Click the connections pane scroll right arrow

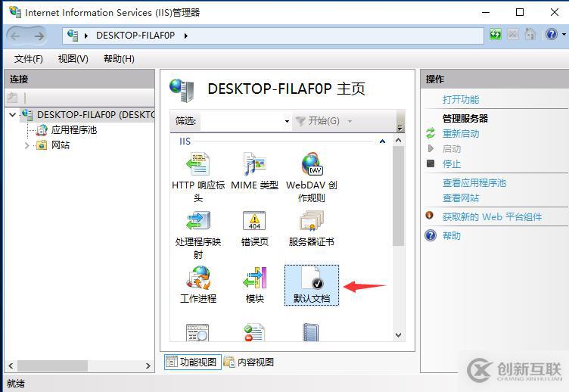148,366
